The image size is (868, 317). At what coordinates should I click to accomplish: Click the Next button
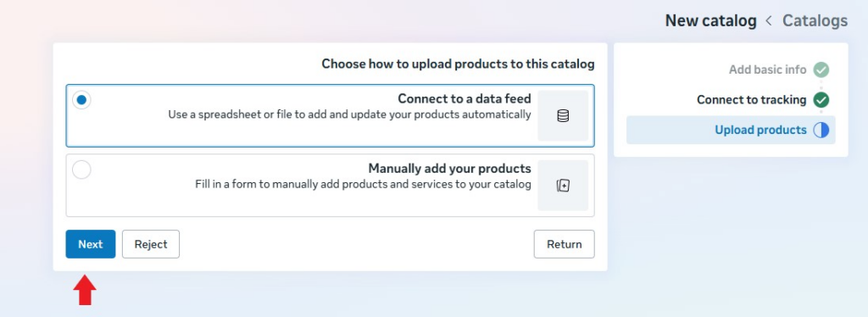91,244
